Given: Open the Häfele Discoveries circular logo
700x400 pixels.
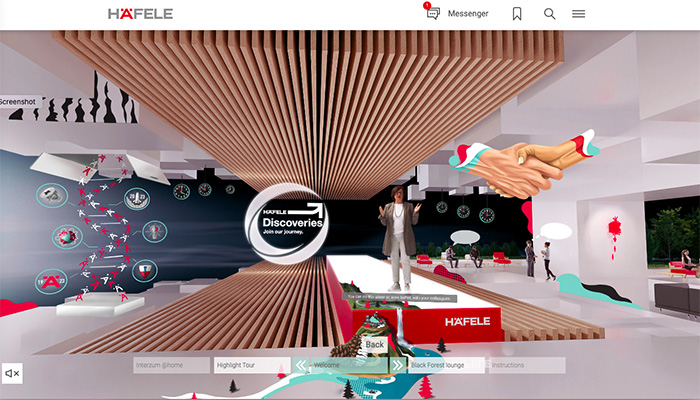Looking at the screenshot, I should (286, 223).
